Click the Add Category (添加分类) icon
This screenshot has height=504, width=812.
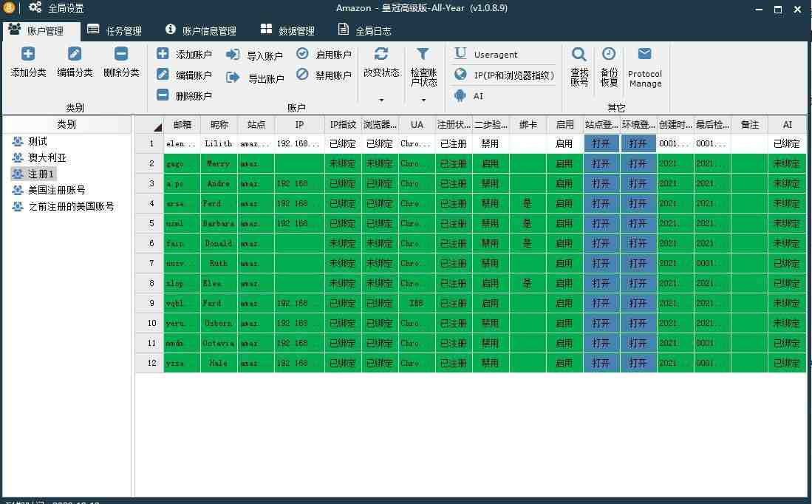click(x=28, y=54)
